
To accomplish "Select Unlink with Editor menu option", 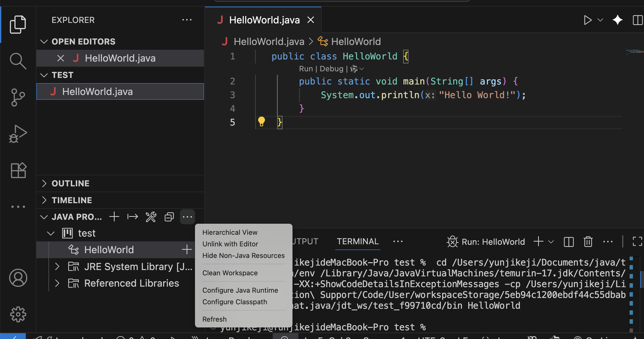I will (230, 244).
